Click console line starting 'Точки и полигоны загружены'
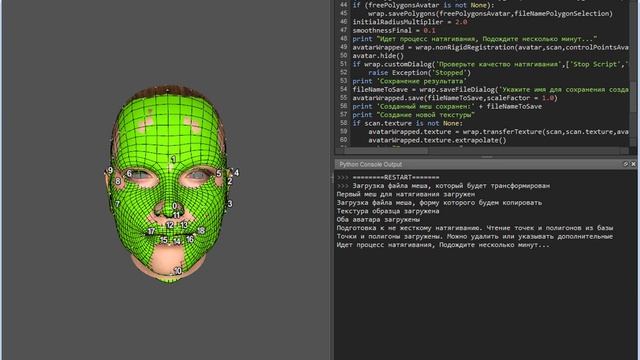The width and height of the screenshot is (640, 360). click(x=475, y=236)
